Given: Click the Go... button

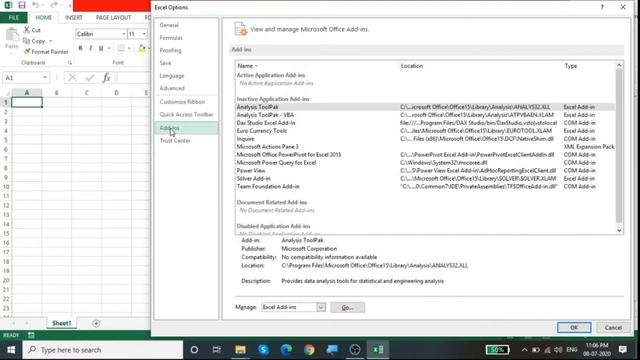Looking at the screenshot, I should [347, 307].
